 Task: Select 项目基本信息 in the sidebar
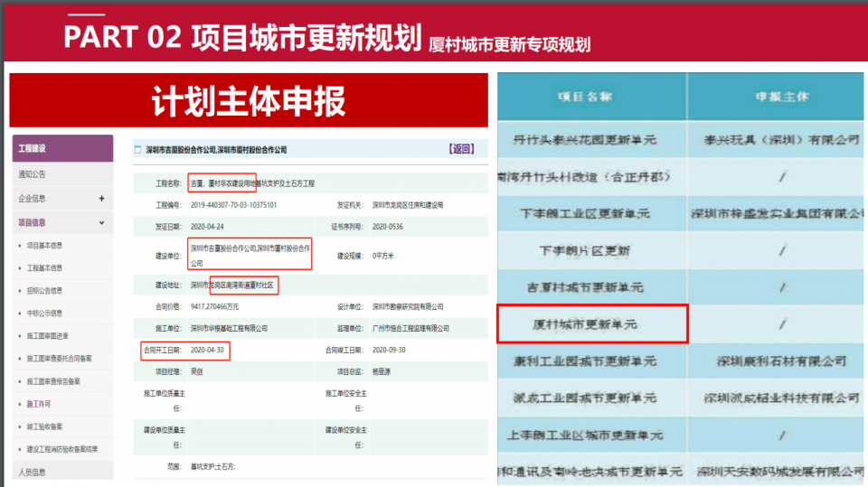pyautogui.click(x=45, y=246)
